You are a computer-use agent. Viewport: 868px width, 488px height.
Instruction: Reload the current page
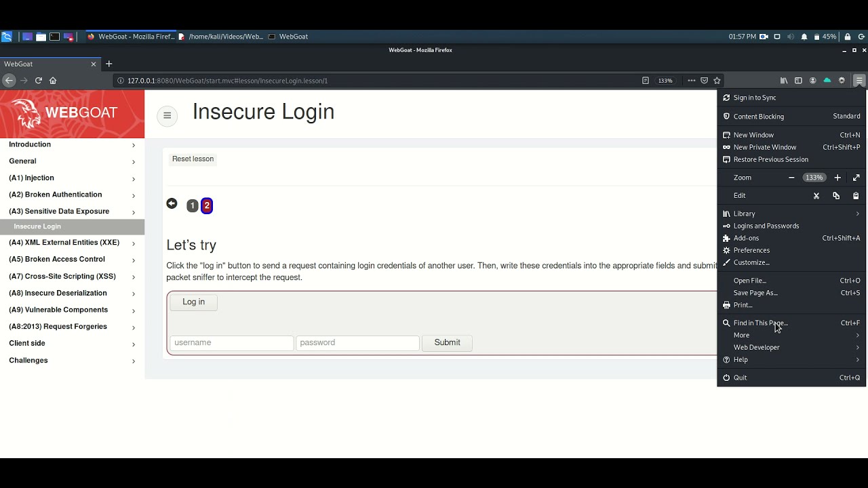39,80
